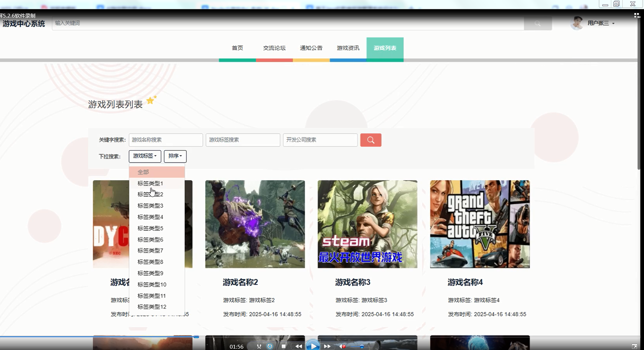Click 游戏名称2 发布时间 2025-04-16 text
The width and height of the screenshot is (644, 350).
[x=262, y=314]
